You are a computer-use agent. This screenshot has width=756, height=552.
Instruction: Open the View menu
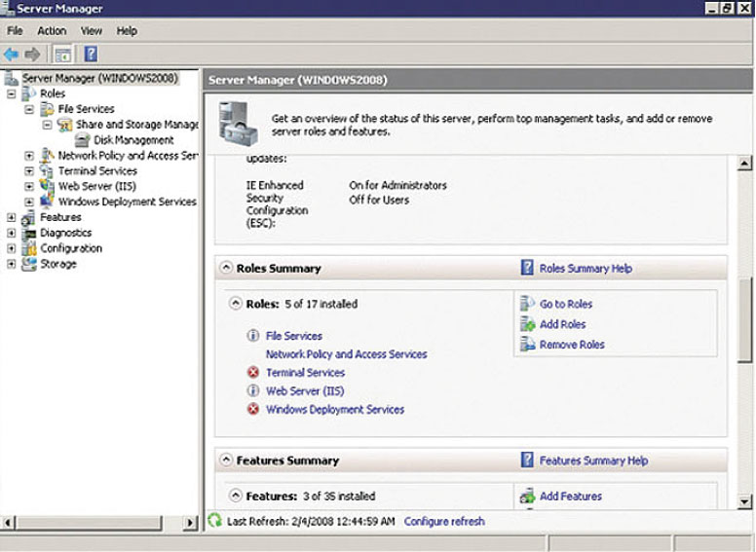click(92, 31)
